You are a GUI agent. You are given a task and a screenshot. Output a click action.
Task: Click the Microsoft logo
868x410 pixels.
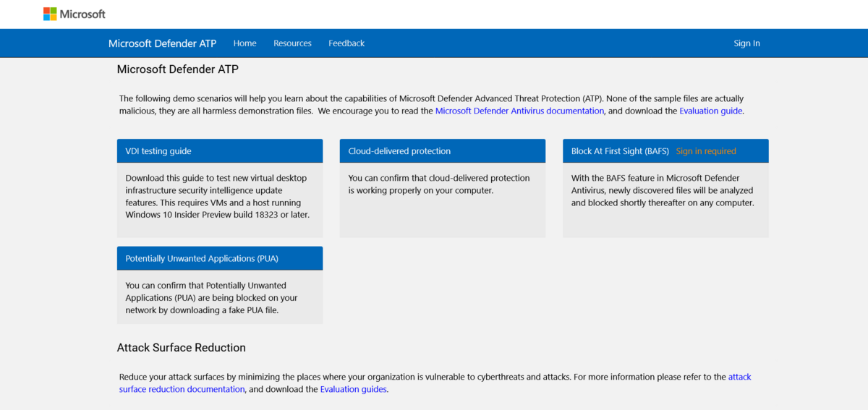pos(75,14)
